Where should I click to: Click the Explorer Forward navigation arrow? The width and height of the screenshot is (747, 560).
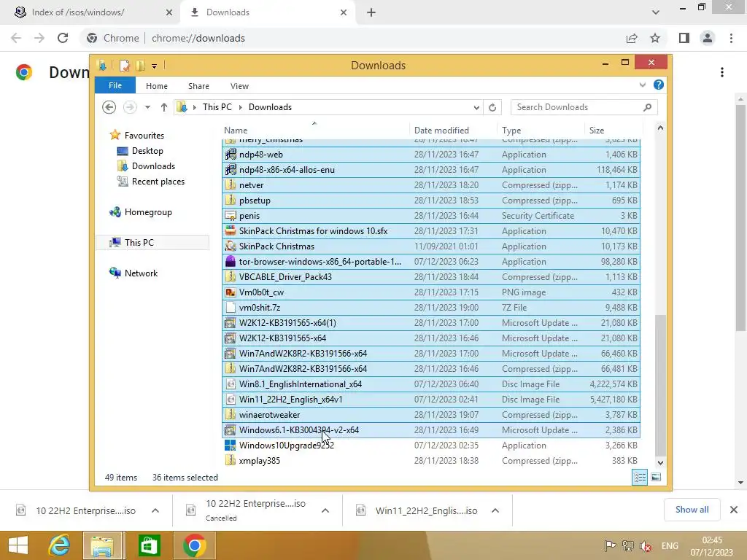[x=130, y=107]
